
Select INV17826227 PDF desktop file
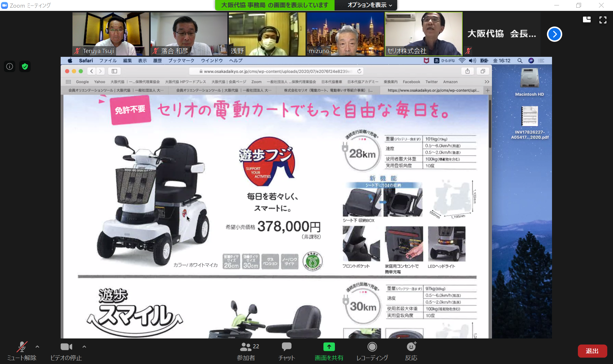click(530, 123)
